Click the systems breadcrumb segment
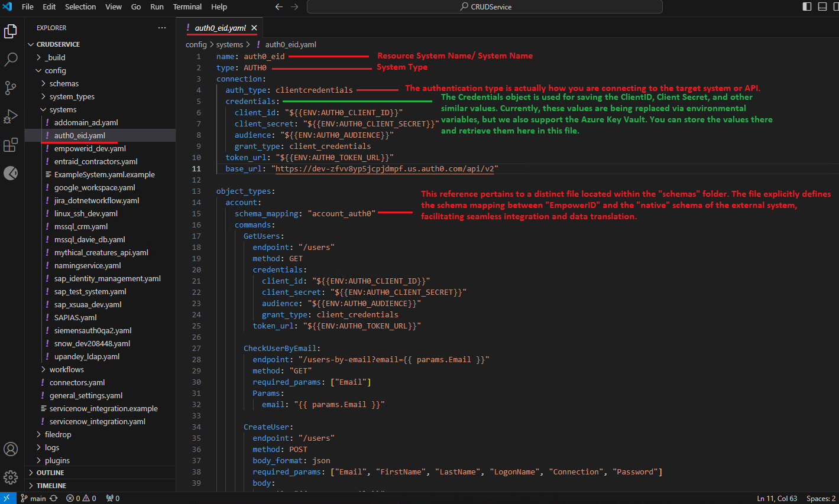The image size is (839, 504). point(229,44)
